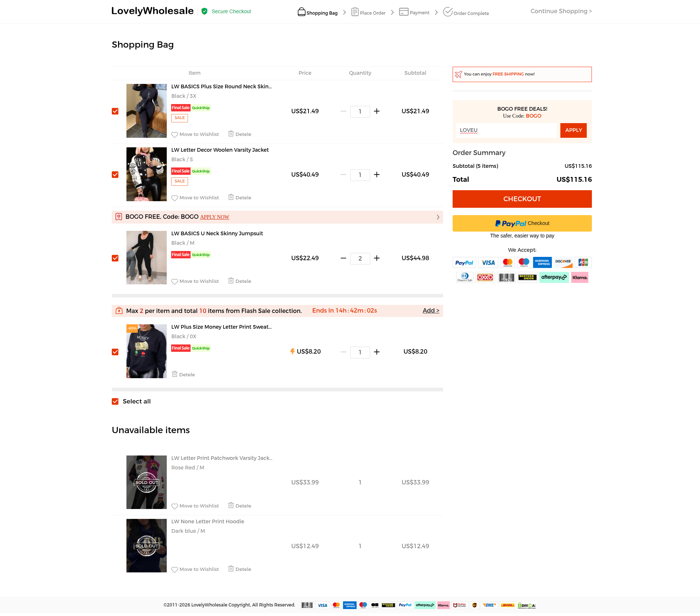Expand the BOGO FREE banner arrow

[x=438, y=217]
